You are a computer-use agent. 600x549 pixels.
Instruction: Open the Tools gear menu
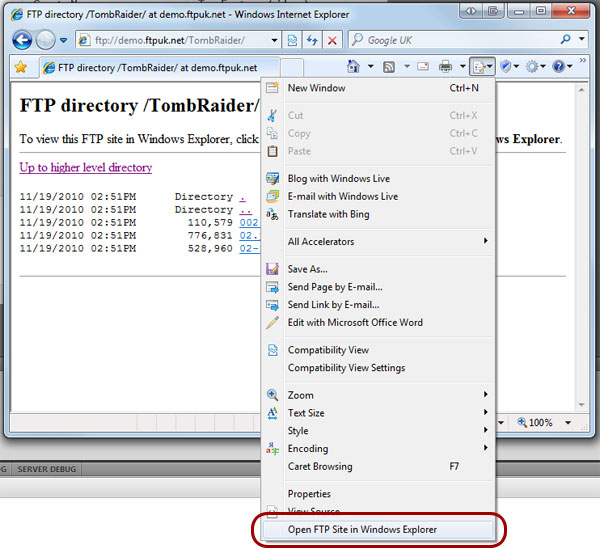535,67
